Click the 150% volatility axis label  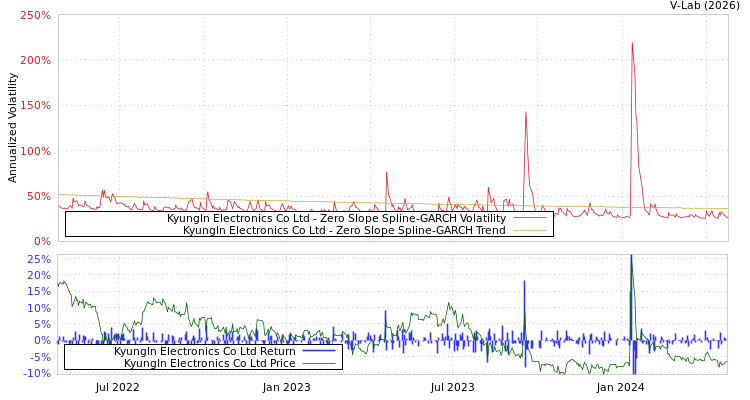[x=35, y=106]
